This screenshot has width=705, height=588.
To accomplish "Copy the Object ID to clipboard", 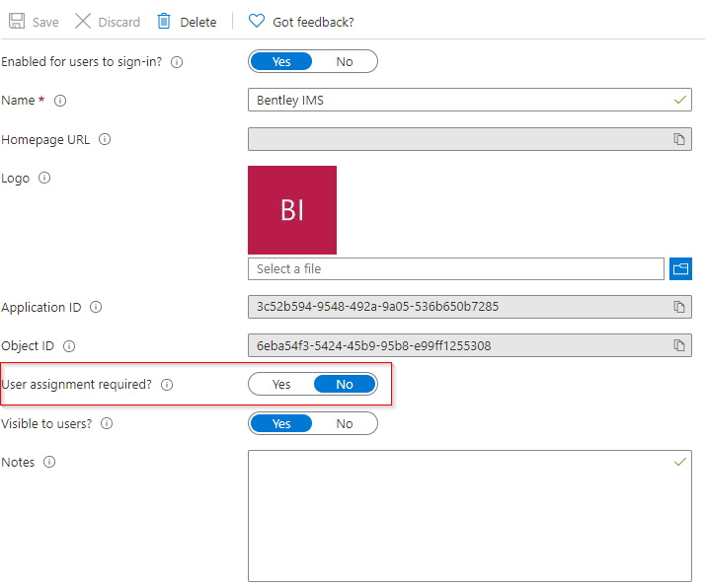I will (x=679, y=345).
